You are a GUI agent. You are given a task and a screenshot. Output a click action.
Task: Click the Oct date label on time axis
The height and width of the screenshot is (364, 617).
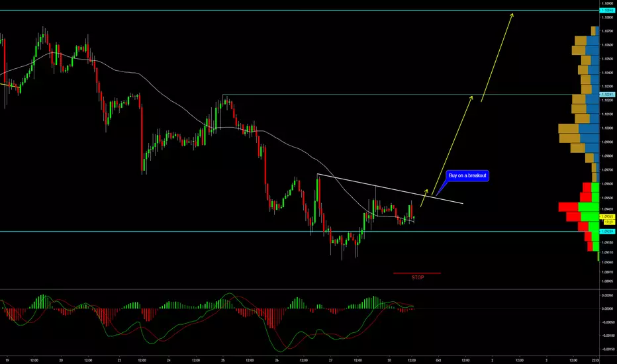click(438, 360)
